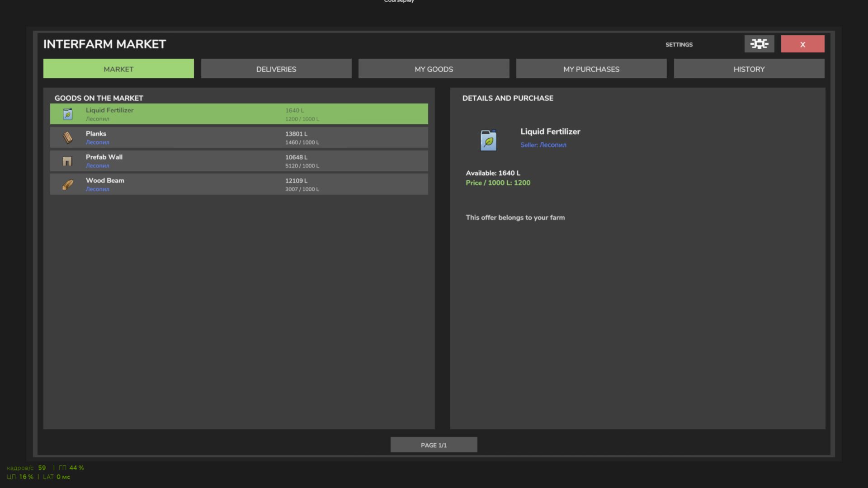This screenshot has width=868, height=488.
Task: Click the PAGE 1/1 button
Action: pyautogui.click(x=434, y=445)
